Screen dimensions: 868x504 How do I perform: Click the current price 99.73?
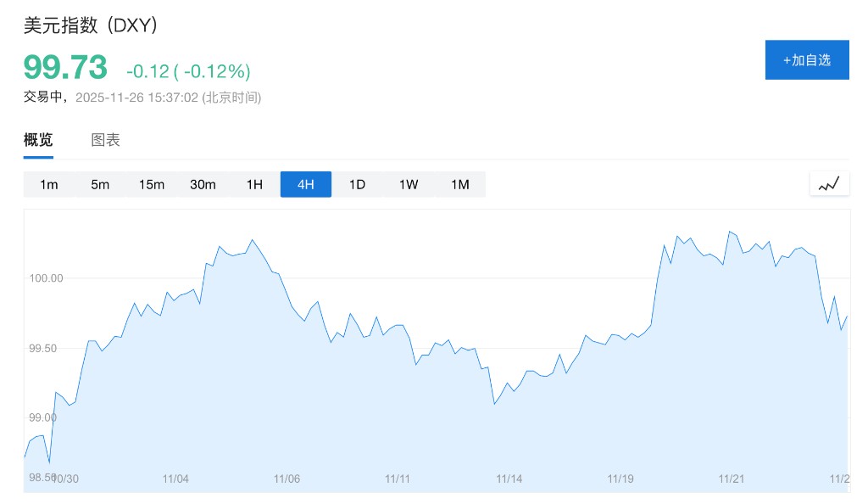(65, 67)
